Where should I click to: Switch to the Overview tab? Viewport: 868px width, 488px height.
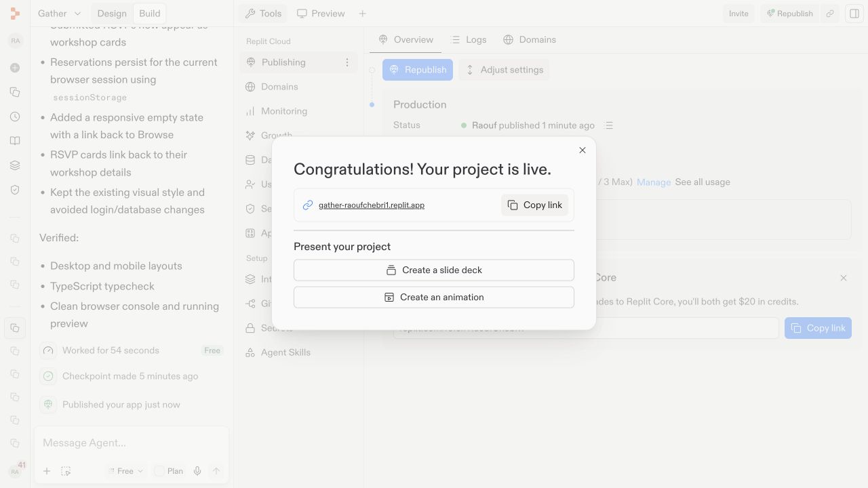[x=406, y=39]
